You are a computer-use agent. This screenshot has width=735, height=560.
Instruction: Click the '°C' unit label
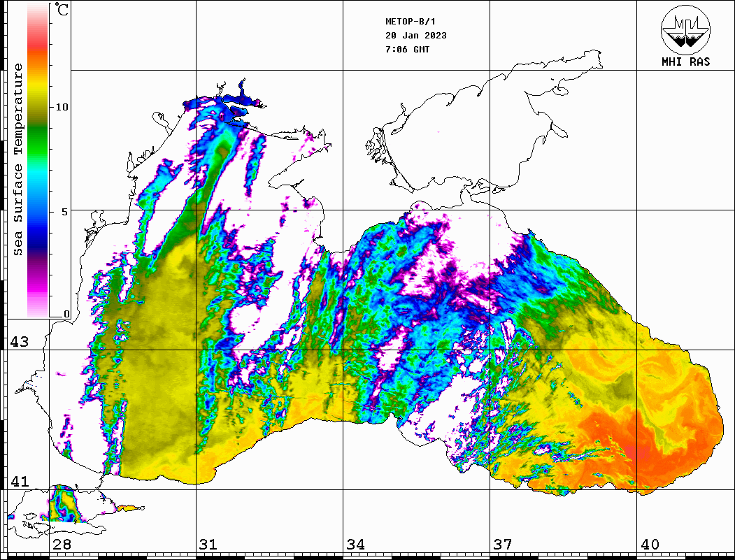(61, 9)
